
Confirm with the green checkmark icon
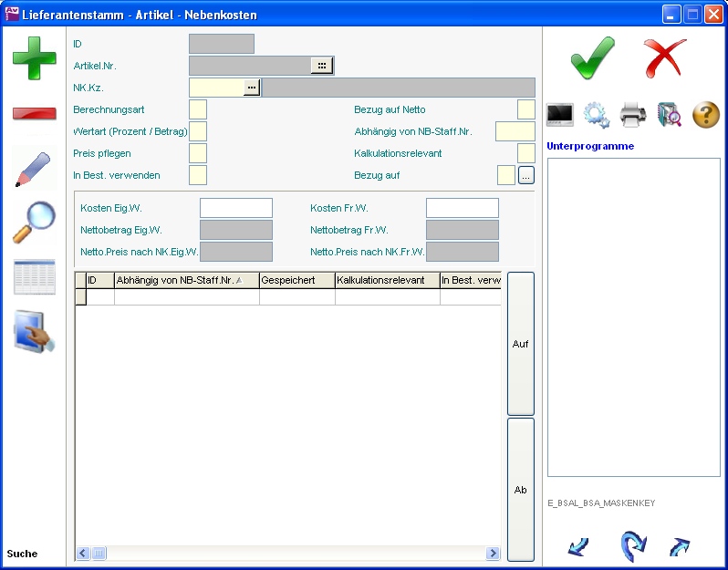coord(592,58)
